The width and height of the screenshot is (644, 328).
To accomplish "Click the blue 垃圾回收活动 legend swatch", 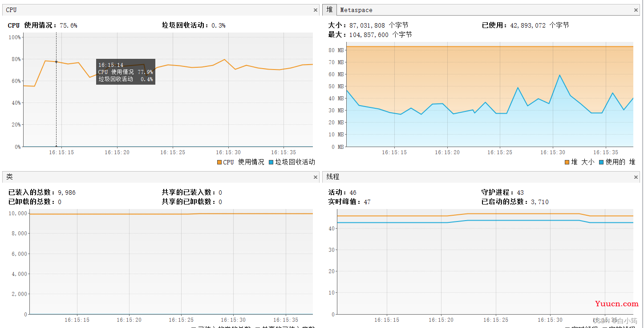I will (271, 162).
